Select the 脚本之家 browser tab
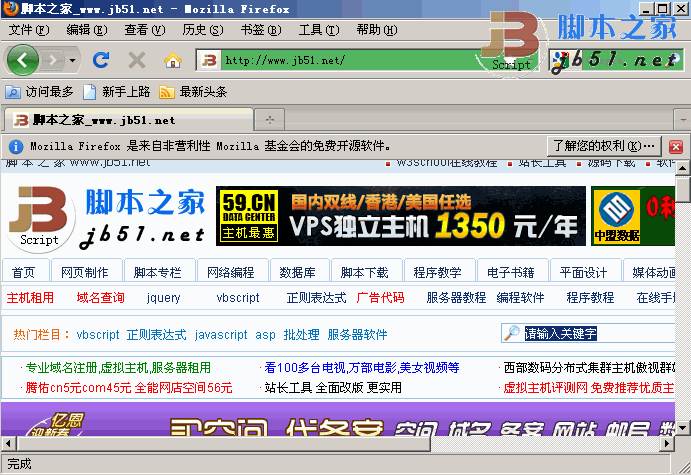 tap(129, 120)
